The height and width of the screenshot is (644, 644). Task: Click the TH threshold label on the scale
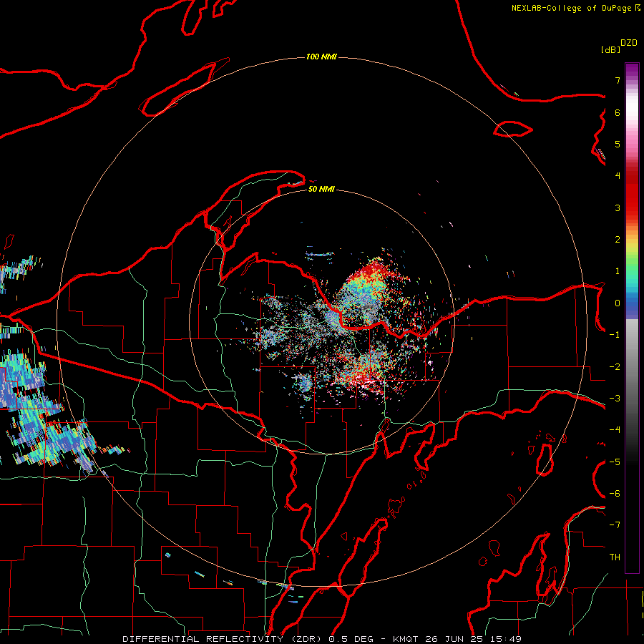(x=615, y=557)
